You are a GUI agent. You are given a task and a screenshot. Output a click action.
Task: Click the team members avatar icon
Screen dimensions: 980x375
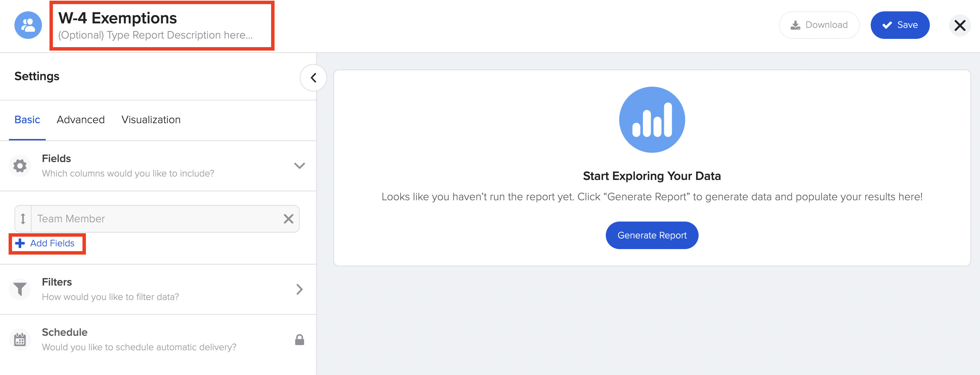coord(28,25)
